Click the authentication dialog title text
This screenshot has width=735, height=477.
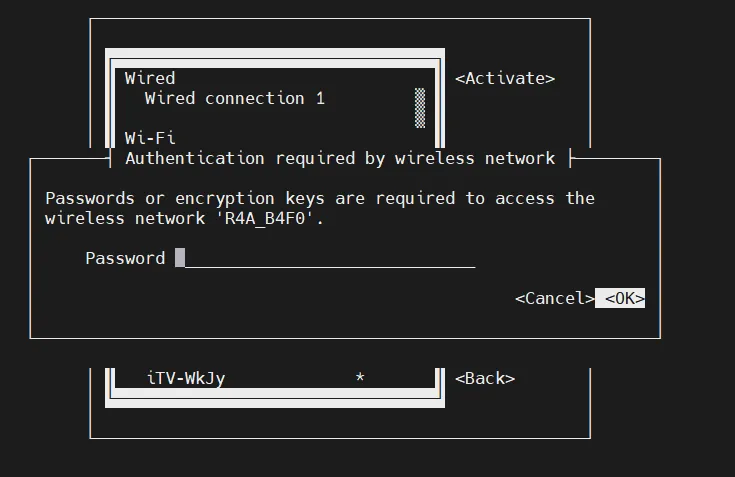click(x=340, y=158)
